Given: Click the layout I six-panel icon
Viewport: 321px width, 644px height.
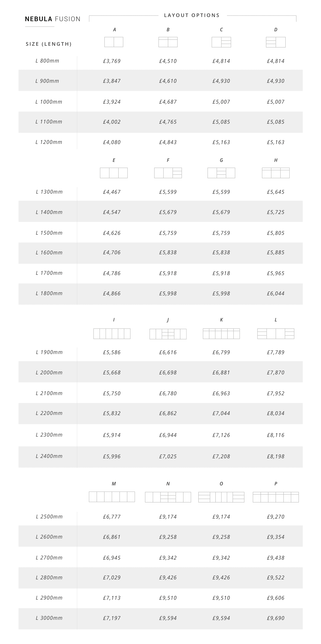Looking at the screenshot, I should (112, 333).
